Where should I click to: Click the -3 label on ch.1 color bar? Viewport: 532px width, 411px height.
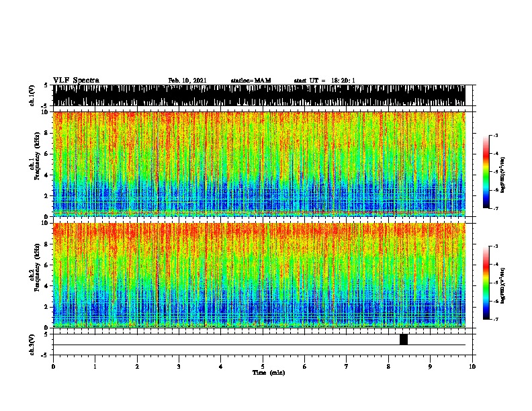click(x=496, y=136)
